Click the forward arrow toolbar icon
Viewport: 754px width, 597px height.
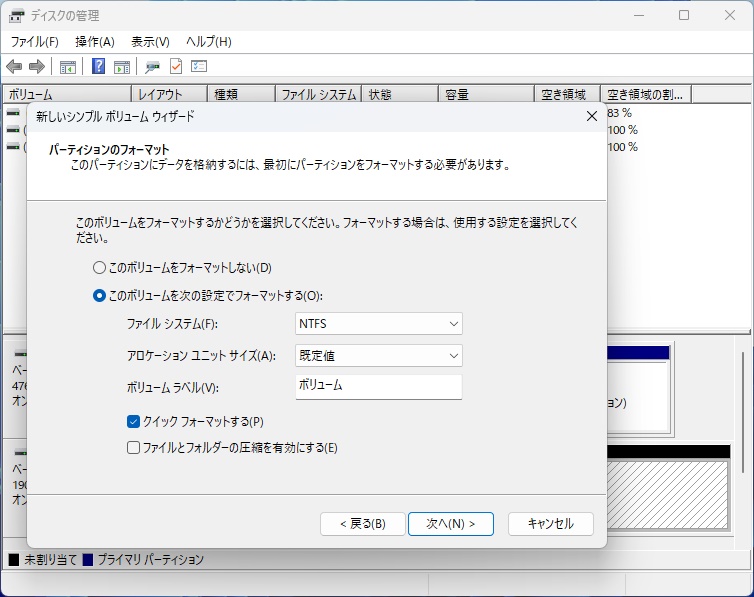point(37,67)
